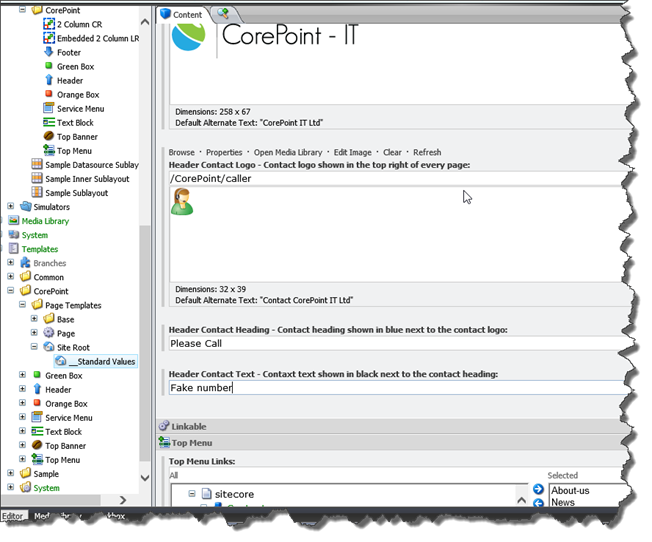
Task: Expand the Common templates folder
Action: [11, 277]
